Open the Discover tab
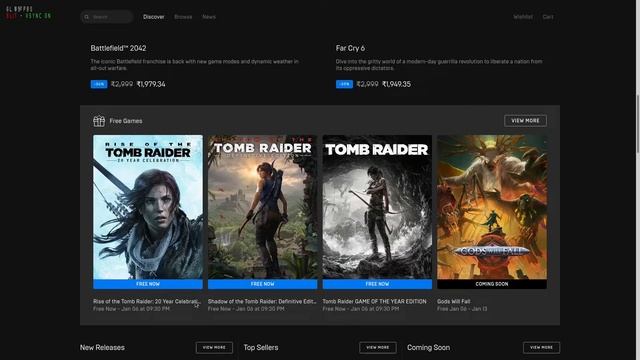The image size is (640, 360). click(153, 17)
